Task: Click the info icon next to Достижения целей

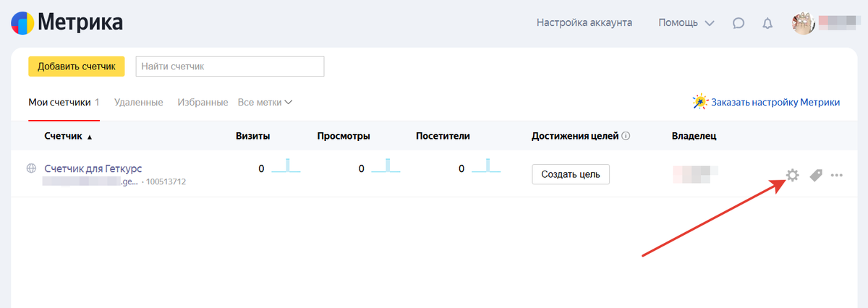Action: (x=626, y=135)
